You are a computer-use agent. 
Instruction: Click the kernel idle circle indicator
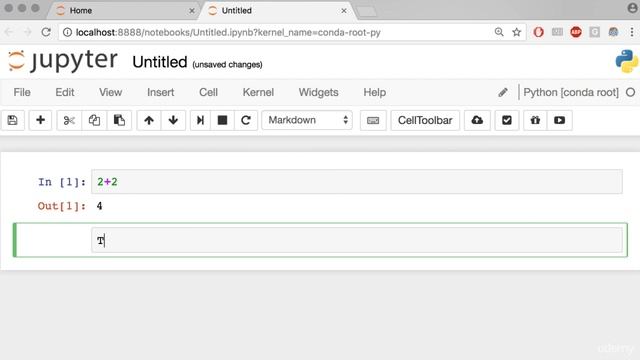pos(630,92)
